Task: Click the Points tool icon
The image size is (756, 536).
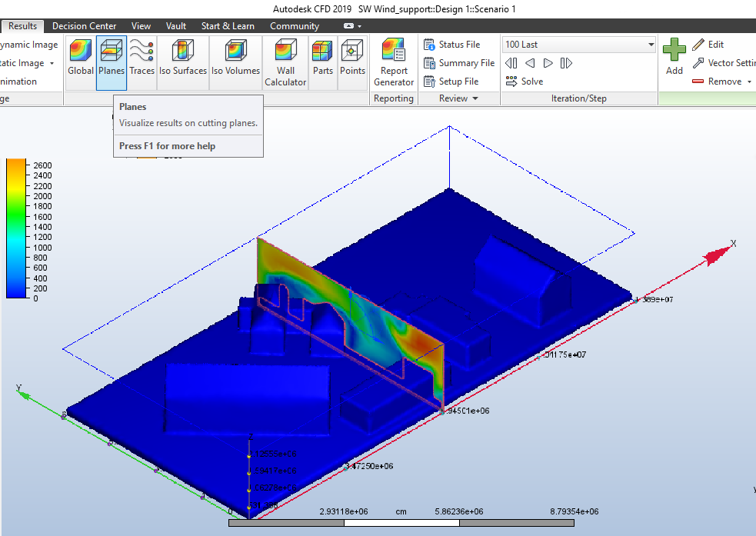Action: point(352,58)
